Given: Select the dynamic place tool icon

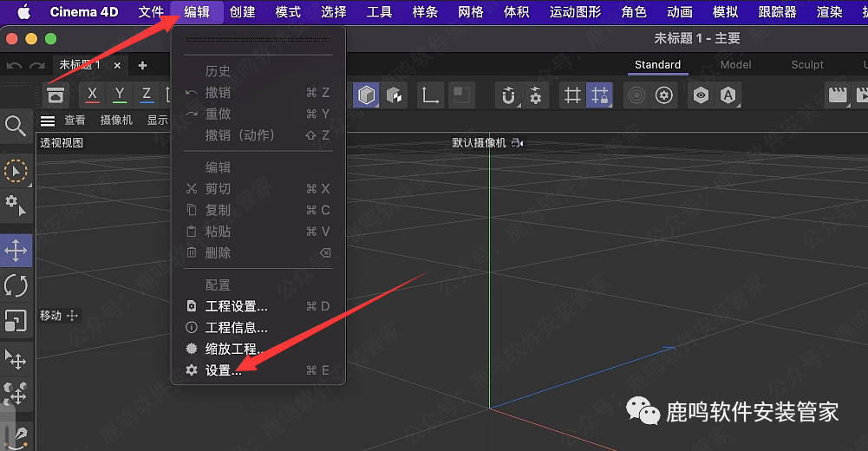Looking at the screenshot, I should coord(16,394).
